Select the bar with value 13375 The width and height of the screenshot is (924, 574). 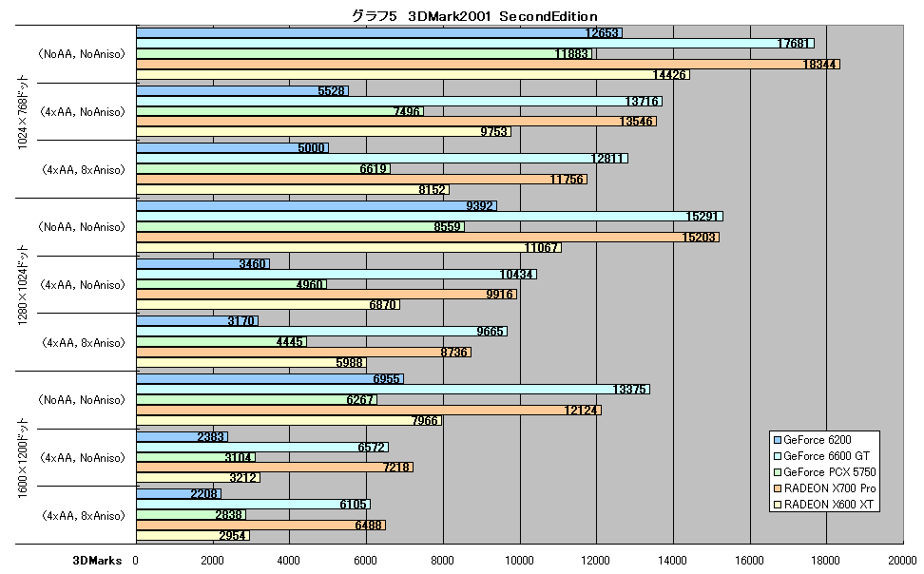tap(393, 390)
